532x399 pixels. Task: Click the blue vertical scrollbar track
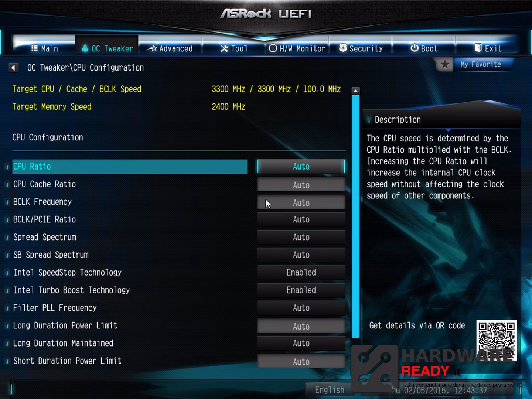(x=355, y=216)
